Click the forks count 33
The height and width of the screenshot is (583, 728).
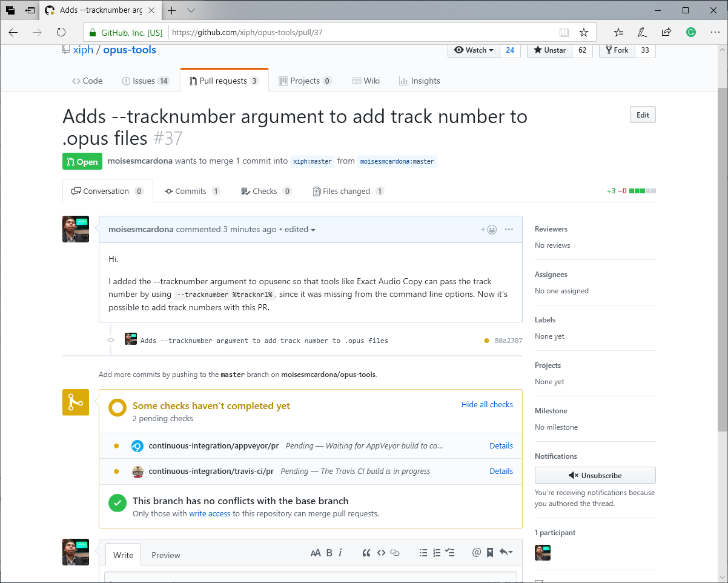click(x=645, y=50)
